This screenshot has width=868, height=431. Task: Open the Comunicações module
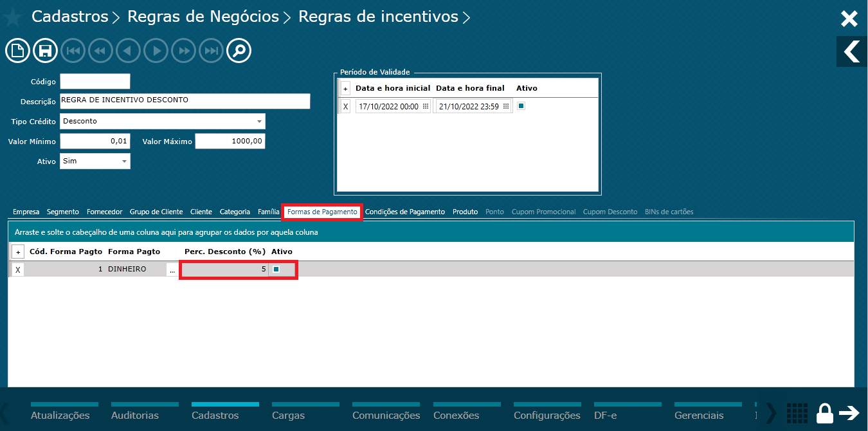click(x=386, y=416)
